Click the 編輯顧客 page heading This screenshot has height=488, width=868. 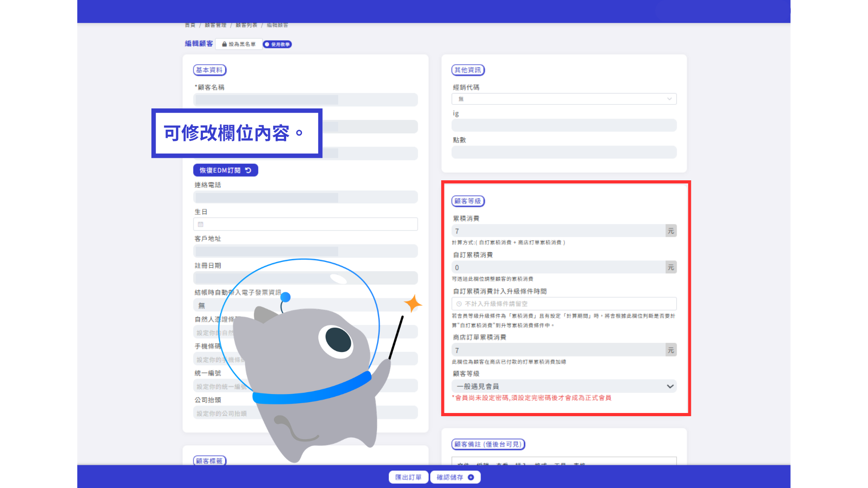pyautogui.click(x=199, y=44)
